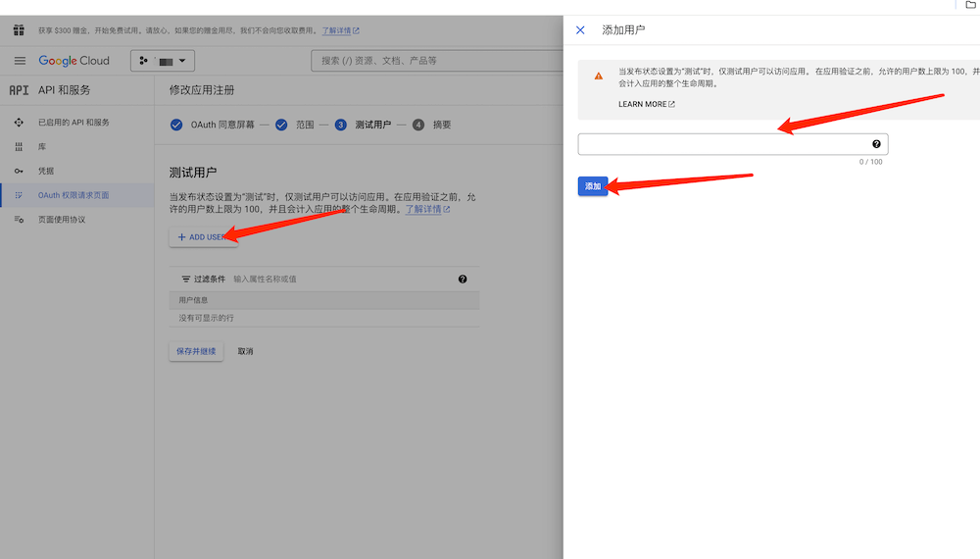The image size is (980, 559).
Task: Select OAuth 权限请求页面 sidebar item
Action: pos(73,195)
